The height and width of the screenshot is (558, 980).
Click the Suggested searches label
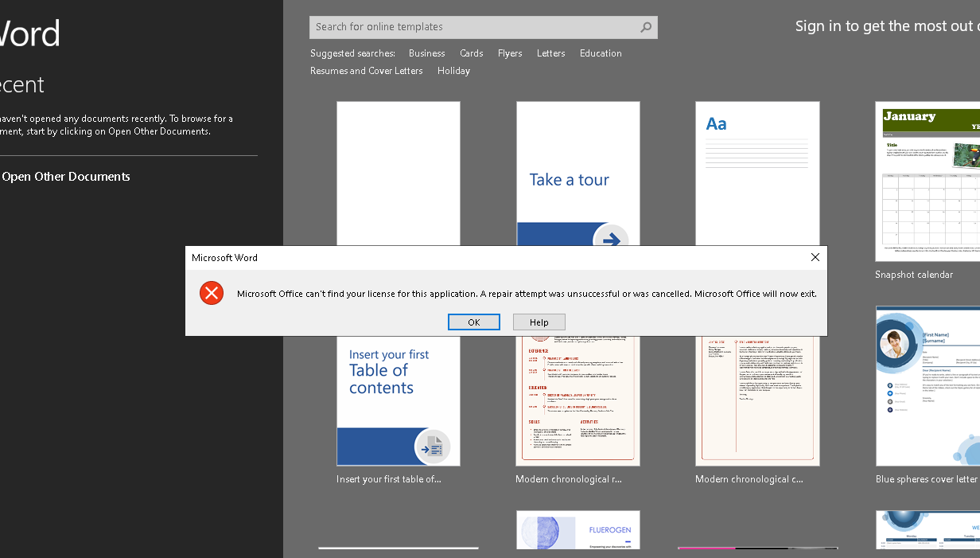pos(352,53)
